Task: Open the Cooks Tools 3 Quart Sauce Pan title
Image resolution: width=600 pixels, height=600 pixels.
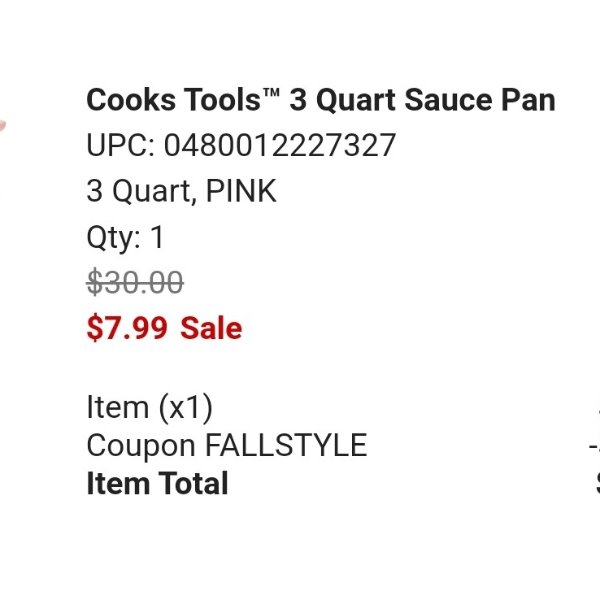Action: point(321,100)
